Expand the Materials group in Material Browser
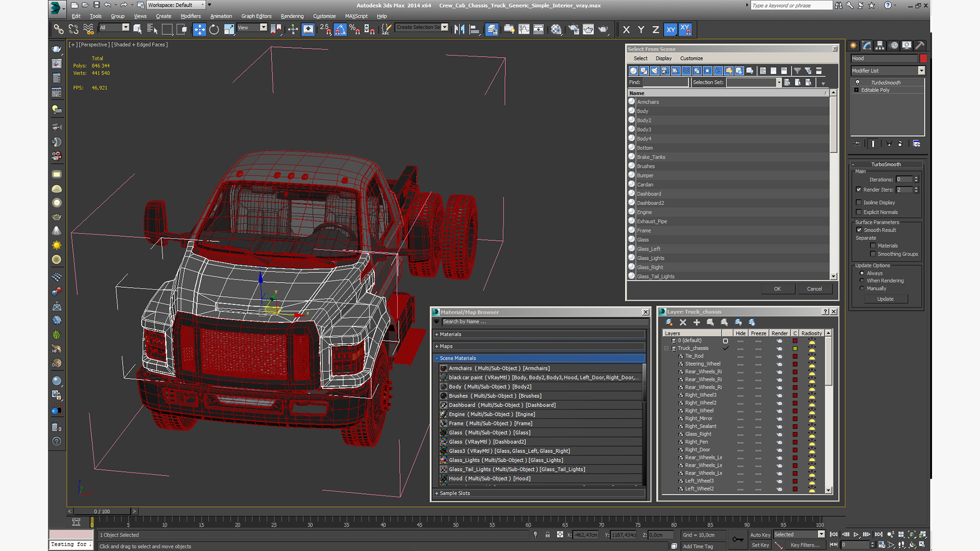The height and width of the screenshot is (551, 980). click(x=437, y=335)
